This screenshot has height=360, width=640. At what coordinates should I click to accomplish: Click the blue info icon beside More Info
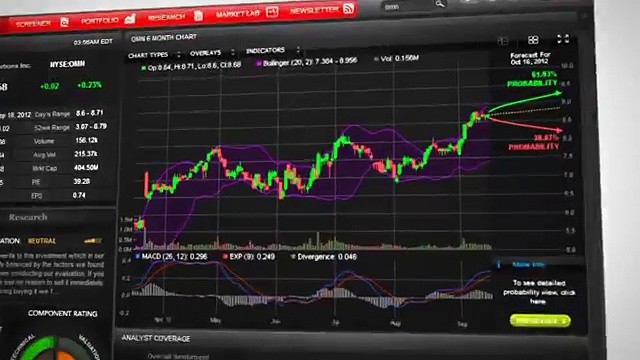[x=499, y=264]
